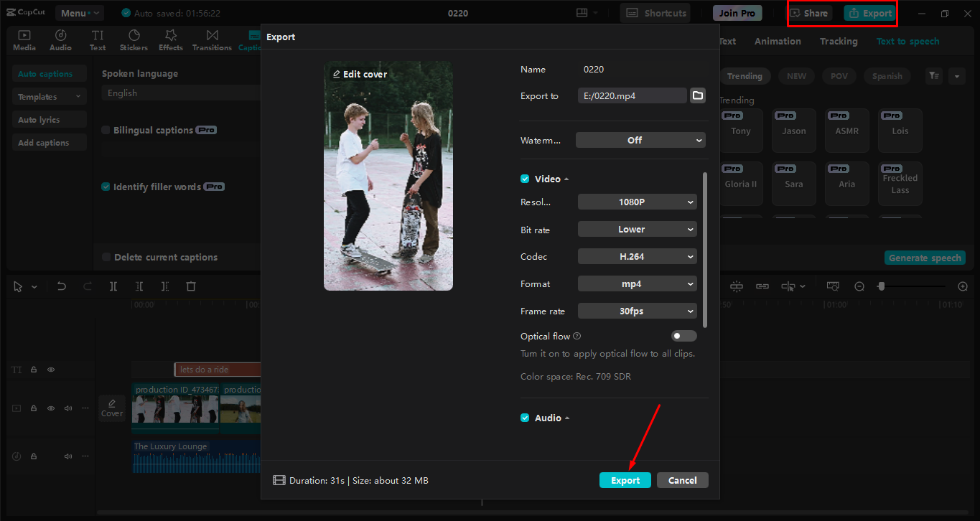Screen dimensions: 980x521
Task: Click the Cover button beside the video track
Action: (x=112, y=408)
